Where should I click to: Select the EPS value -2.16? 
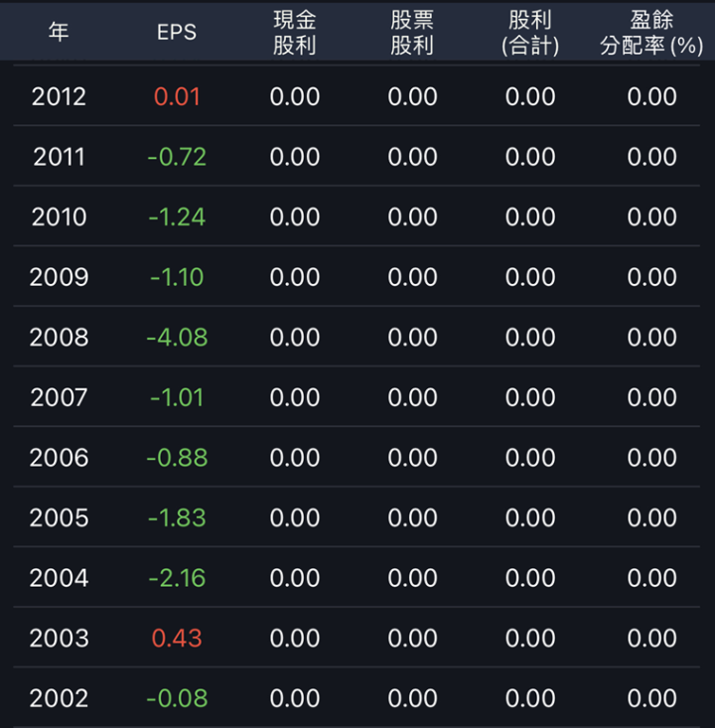177,578
